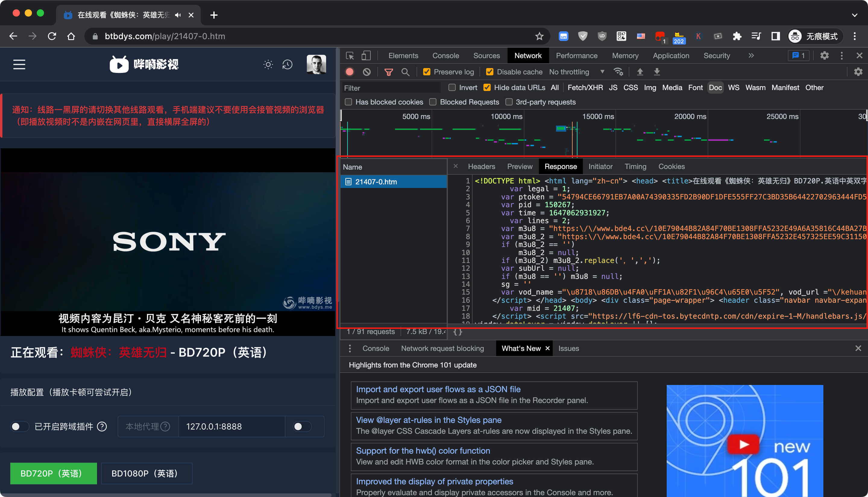This screenshot has height=497, width=868.
Task: Open the watch history clock icon
Action: coord(288,64)
